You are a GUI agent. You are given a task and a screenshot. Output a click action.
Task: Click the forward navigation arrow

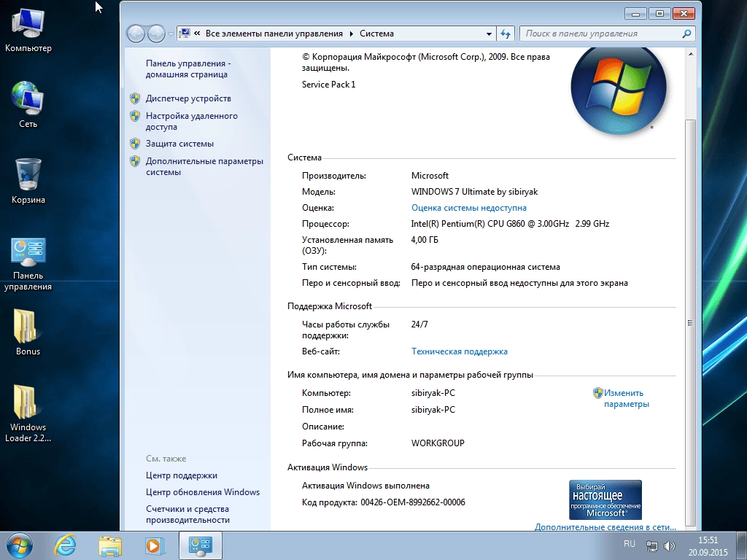click(x=156, y=34)
